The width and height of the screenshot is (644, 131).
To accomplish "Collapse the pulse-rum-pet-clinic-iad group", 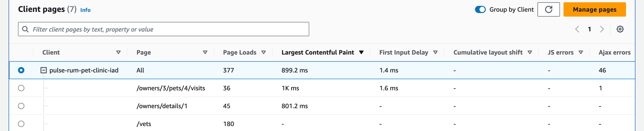I will tap(43, 70).
